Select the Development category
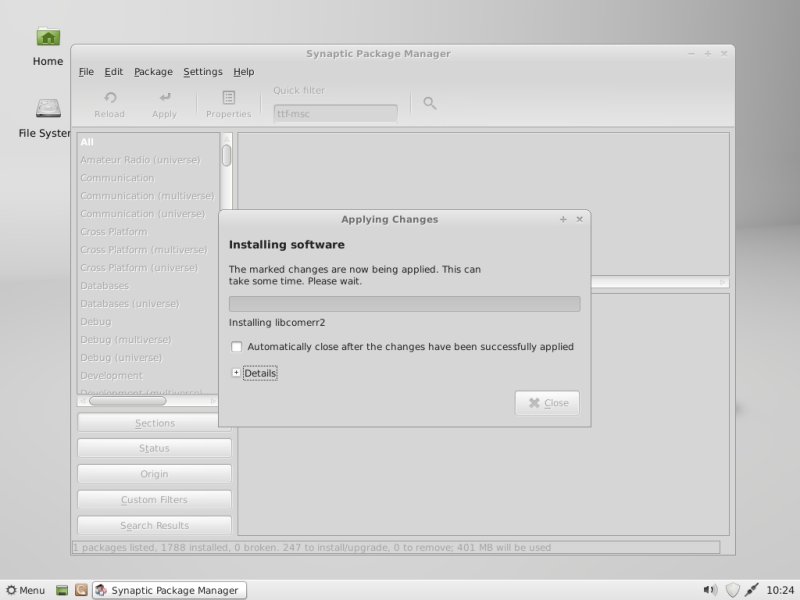This screenshot has height=600, width=800. click(148, 376)
